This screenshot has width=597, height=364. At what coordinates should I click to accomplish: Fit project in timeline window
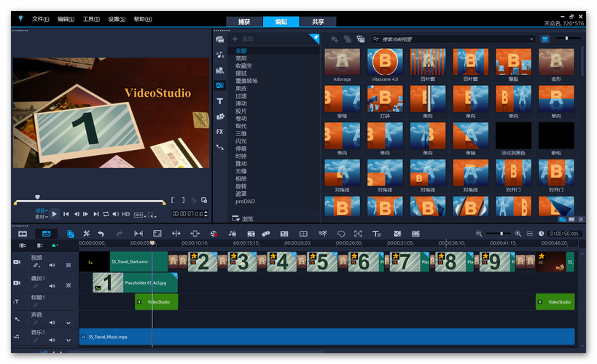530,234
